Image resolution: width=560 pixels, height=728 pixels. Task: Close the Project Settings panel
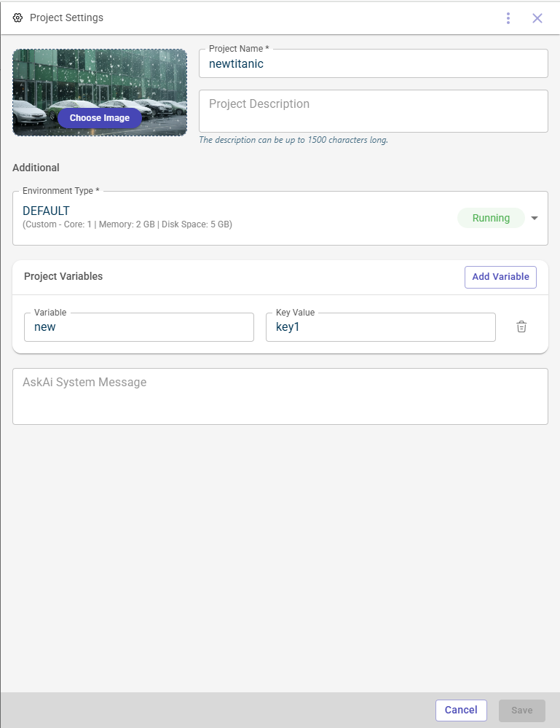point(537,18)
